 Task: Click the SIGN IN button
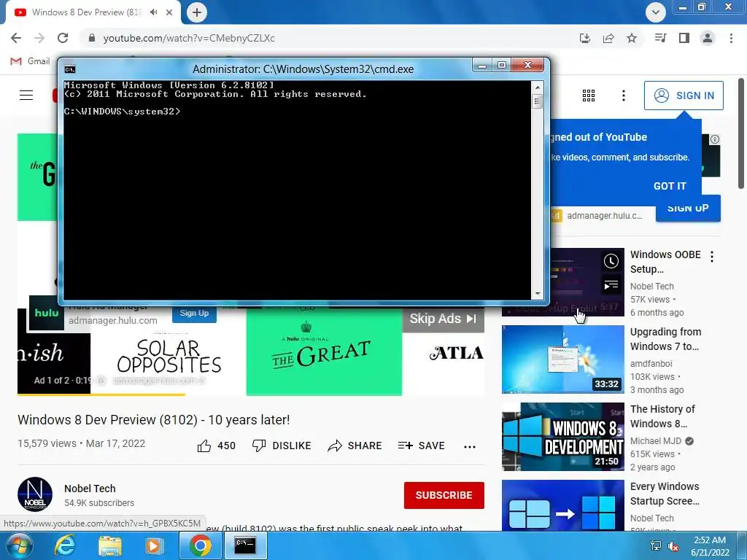(684, 96)
